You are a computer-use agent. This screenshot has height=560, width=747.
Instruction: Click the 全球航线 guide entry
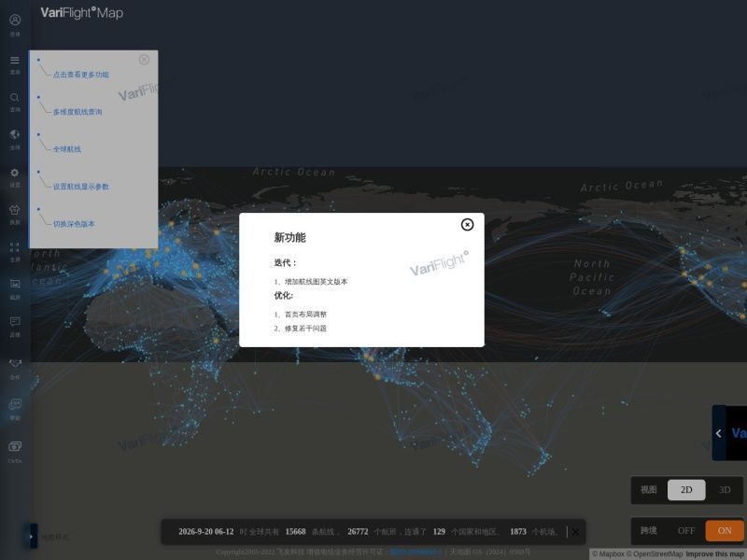tap(66, 149)
